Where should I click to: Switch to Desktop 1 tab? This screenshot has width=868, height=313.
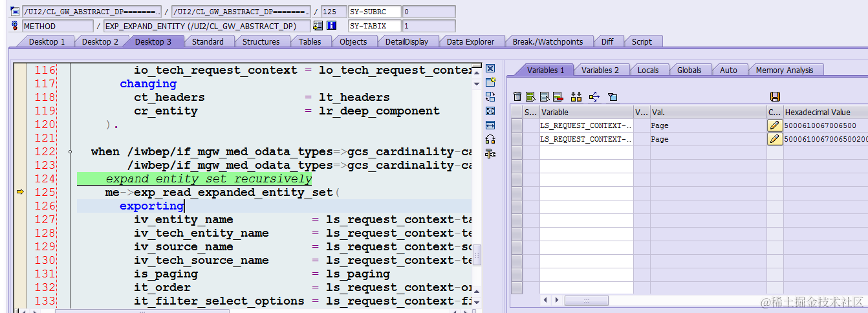(x=47, y=41)
